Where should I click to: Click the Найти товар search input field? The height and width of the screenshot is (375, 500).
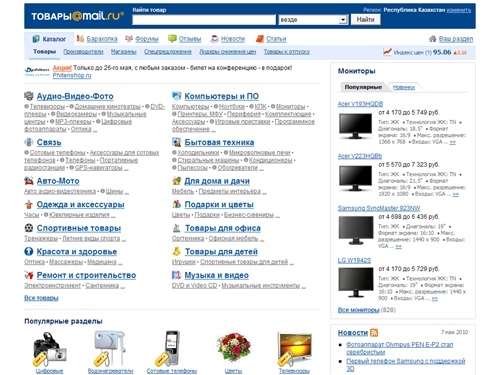point(204,20)
